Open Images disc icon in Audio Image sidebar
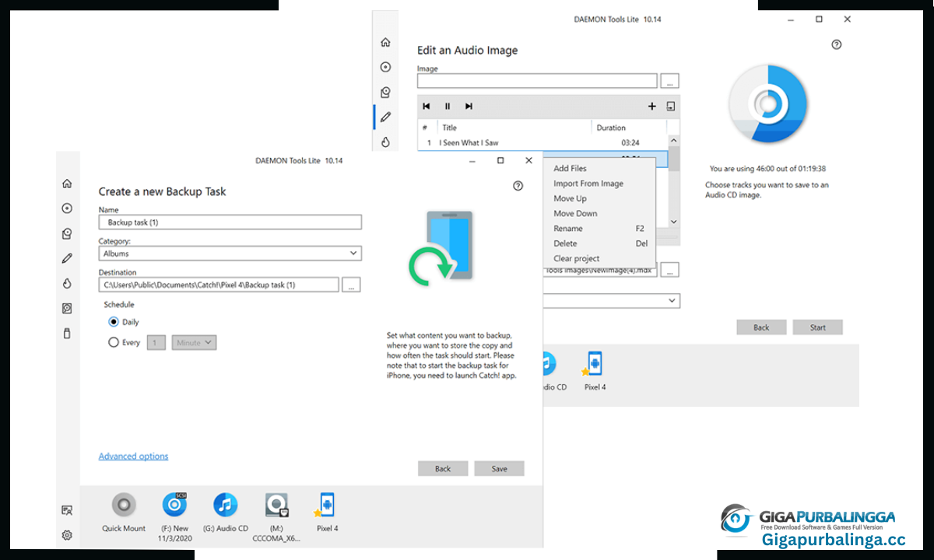This screenshot has width=934, height=560. click(x=385, y=68)
